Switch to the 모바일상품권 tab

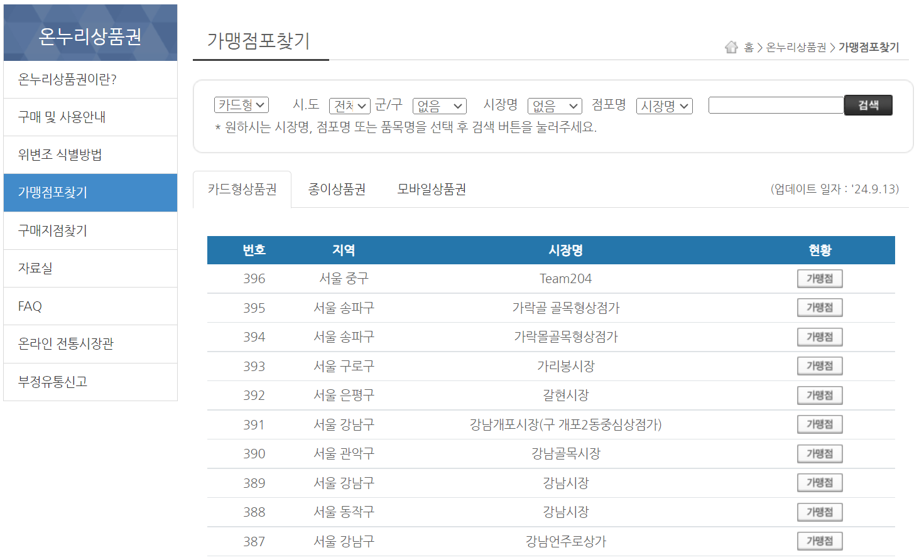tap(431, 190)
